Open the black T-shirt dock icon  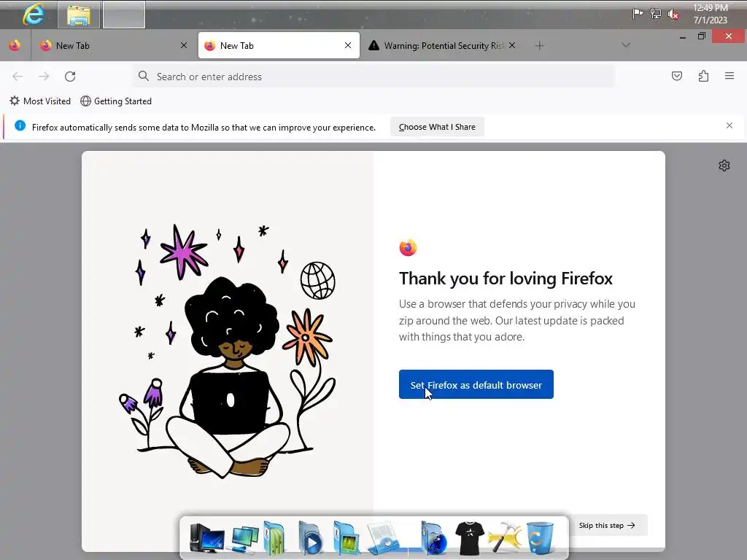[x=469, y=538]
